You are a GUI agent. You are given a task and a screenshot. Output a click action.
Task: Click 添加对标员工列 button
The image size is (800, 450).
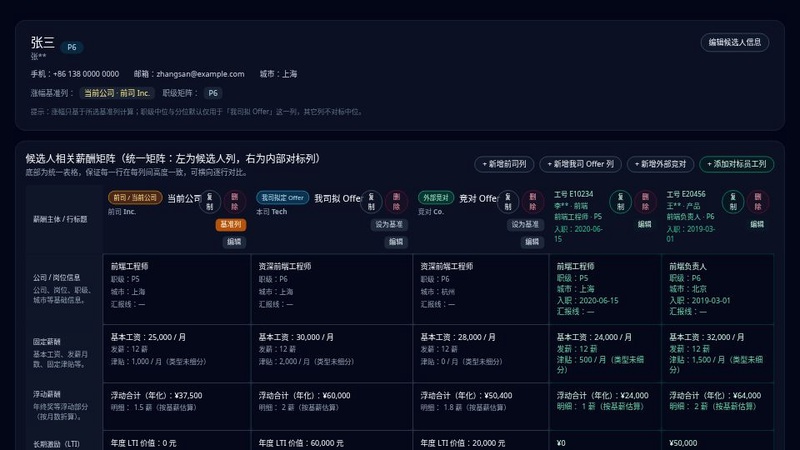pos(737,164)
